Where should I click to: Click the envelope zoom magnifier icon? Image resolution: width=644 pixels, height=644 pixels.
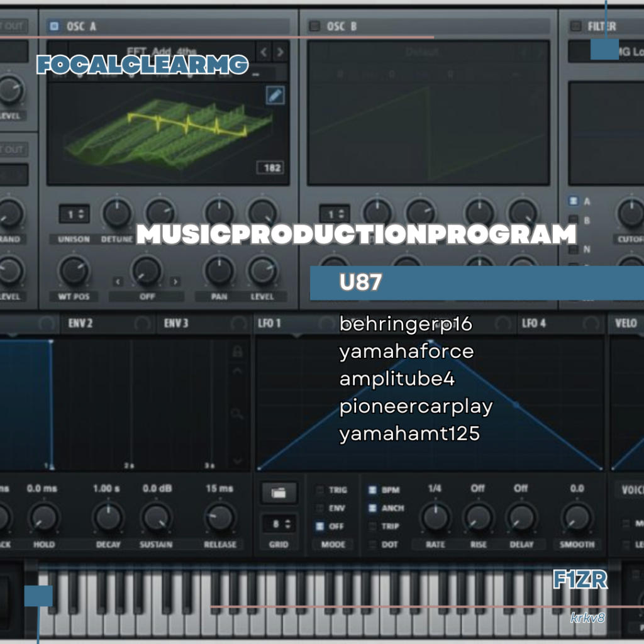click(x=237, y=413)
